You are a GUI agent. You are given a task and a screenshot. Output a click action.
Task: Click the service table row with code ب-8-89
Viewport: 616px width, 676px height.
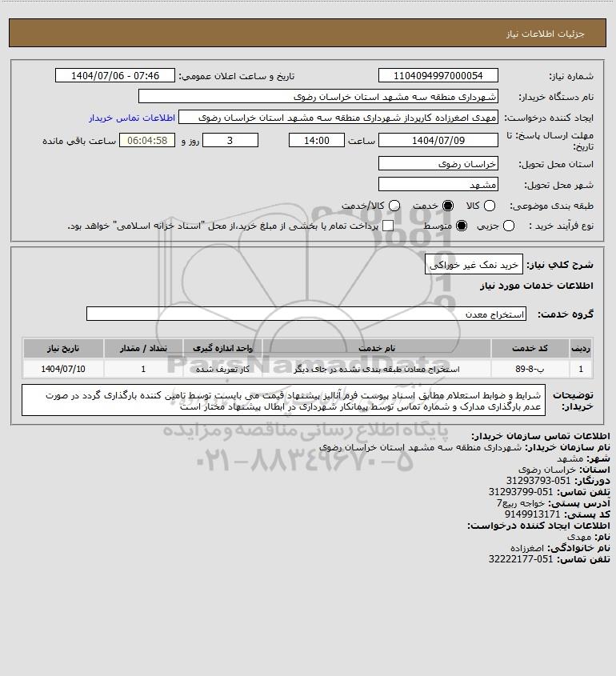pos(308,369)
